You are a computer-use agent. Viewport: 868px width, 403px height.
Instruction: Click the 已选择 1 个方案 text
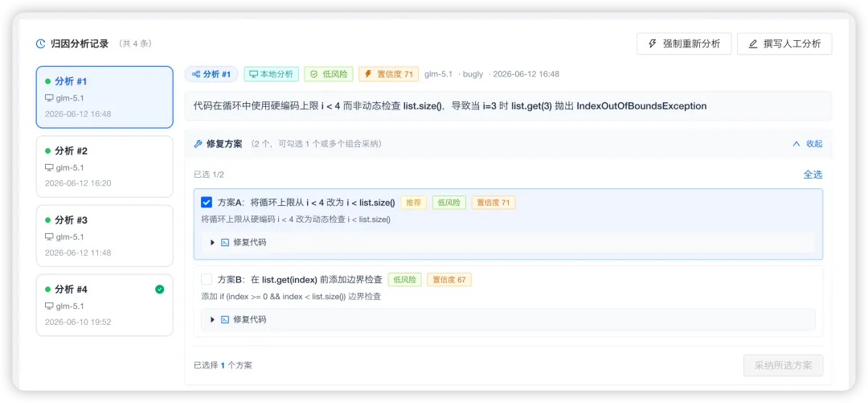click(223, 365)
